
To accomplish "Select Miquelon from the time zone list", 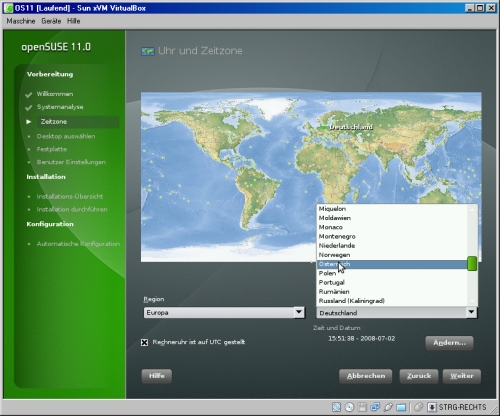I will 392,209.
